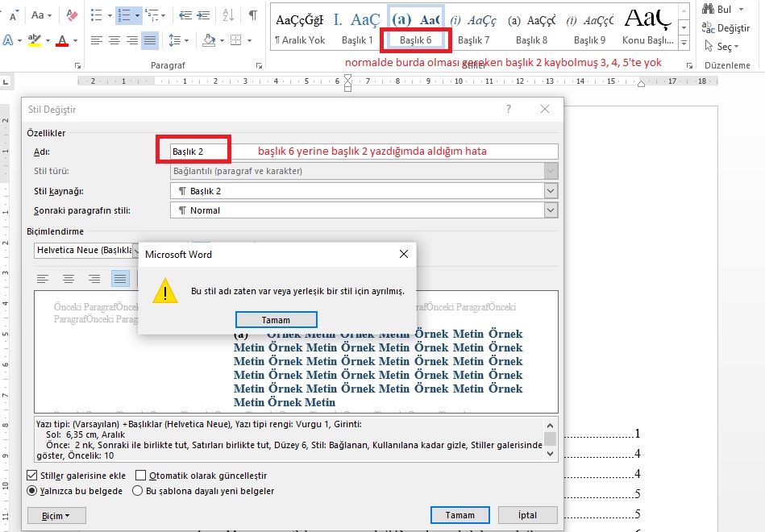Click the style description scrollbar up arrow
This screenshot has width=765, height=532.
551,425
